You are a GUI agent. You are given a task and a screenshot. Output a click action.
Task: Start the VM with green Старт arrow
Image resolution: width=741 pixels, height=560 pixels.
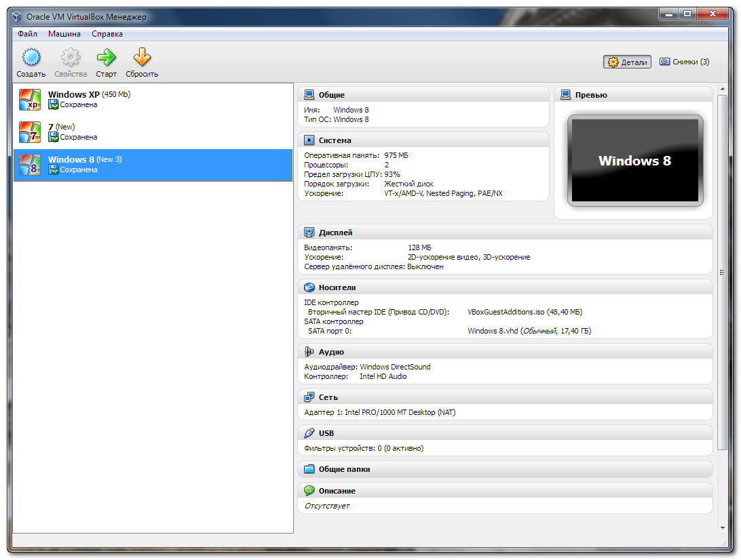(x=107, y=57)
